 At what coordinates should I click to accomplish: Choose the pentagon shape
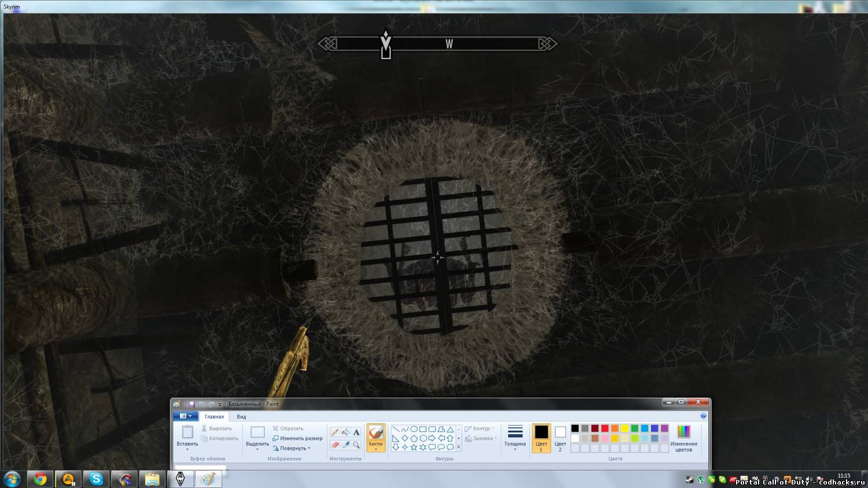coord(414,438)
